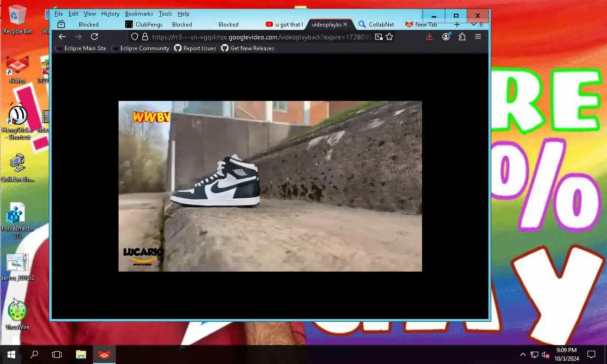This screenshot has height=364, width=607.
Task: Open the File menu
Action: pos(58,14)
